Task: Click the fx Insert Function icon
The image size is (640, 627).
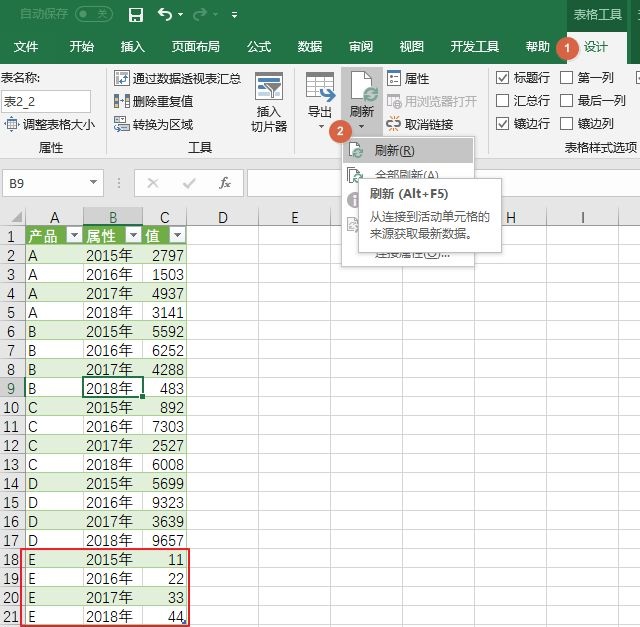Action: pos(225,183)
